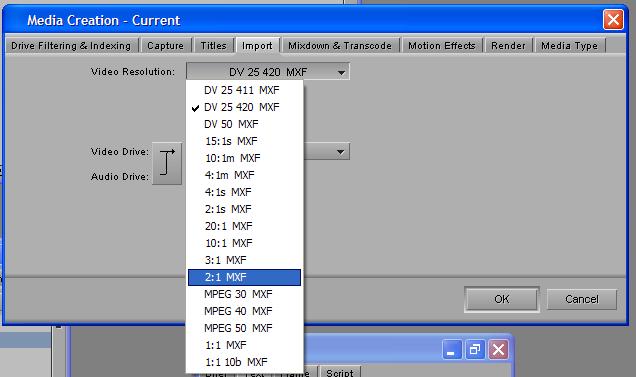Open the Titles tab

213,45
